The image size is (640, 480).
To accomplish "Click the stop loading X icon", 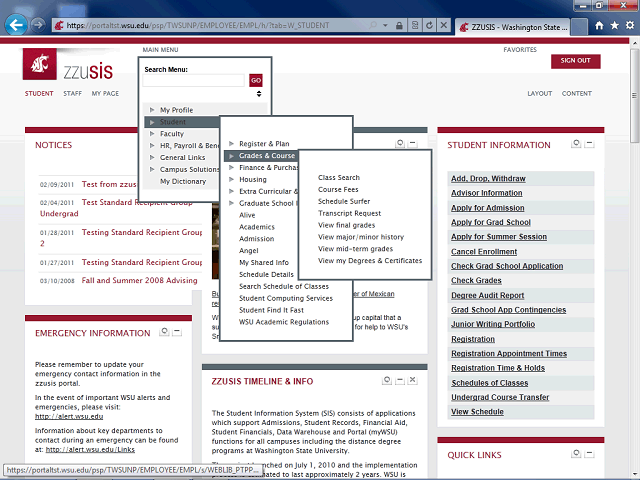I will pos(444,25).
